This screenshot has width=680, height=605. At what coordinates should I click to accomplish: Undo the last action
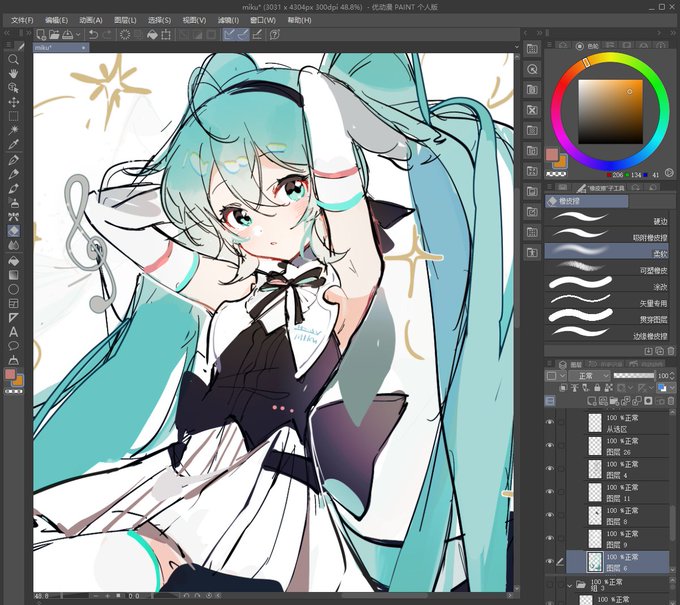93,35
